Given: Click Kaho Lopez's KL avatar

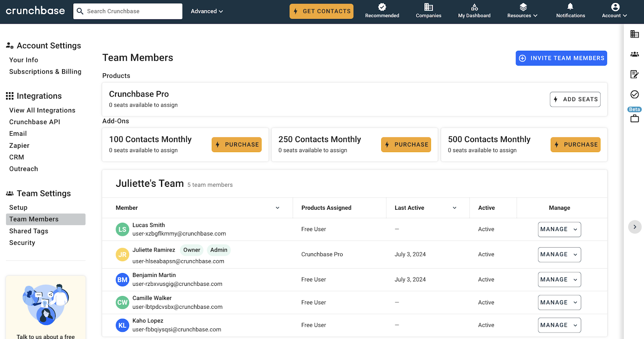Looking at the screenshot, I should tap(122, 325).
